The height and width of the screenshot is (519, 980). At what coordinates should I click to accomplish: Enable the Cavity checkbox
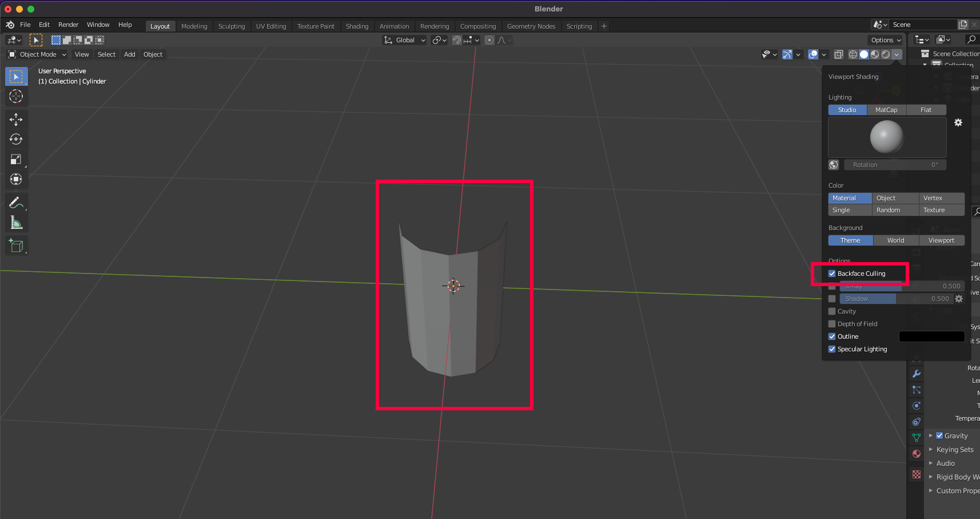pos(832,311)
